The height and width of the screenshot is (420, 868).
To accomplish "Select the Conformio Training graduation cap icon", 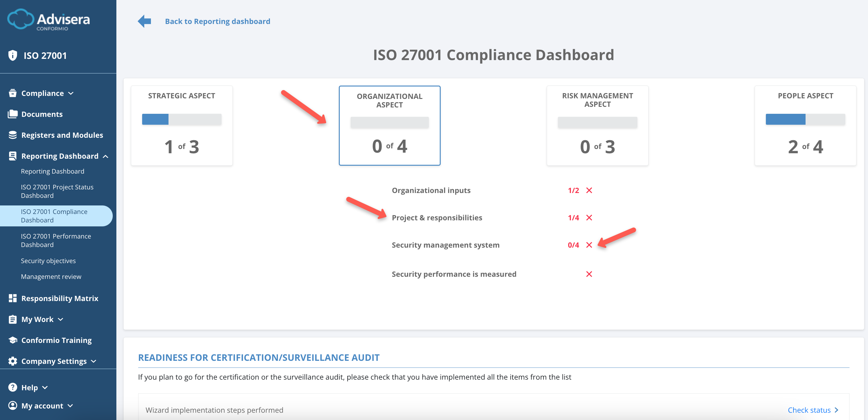I will [x=12, y=340].
